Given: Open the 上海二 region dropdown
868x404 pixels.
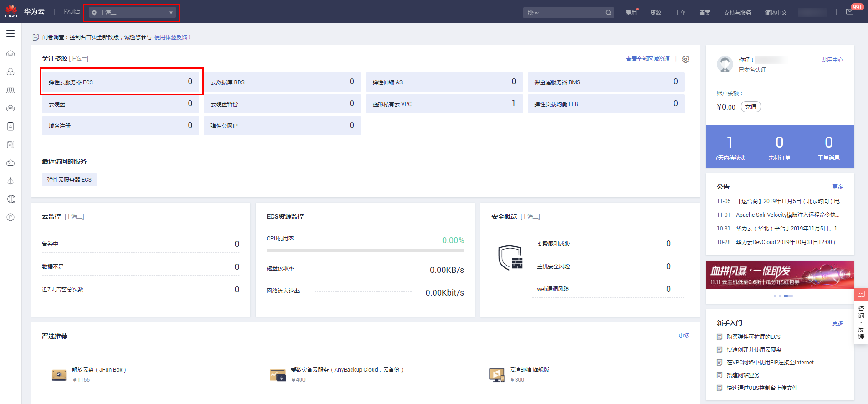Looking at the screenshot, I should pos(132,13).
